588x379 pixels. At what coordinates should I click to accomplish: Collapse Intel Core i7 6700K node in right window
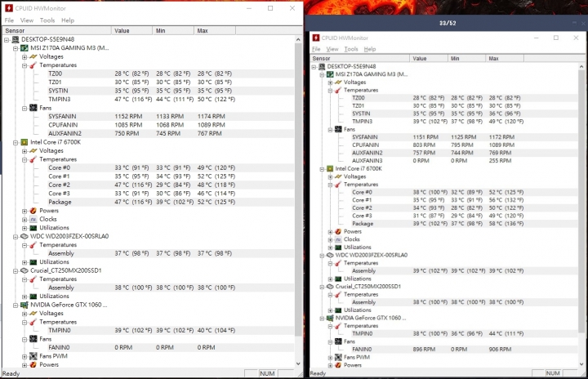tap(322, 169)
